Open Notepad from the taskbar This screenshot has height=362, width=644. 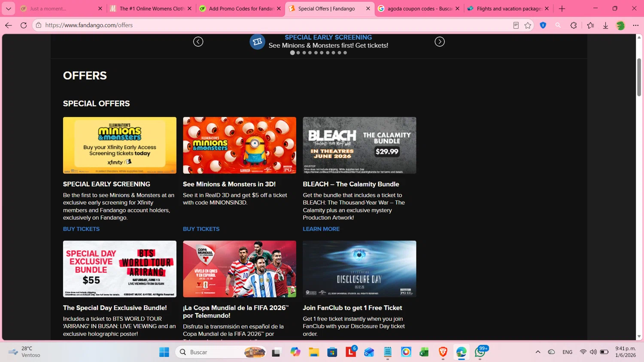(x=388, y=352)
